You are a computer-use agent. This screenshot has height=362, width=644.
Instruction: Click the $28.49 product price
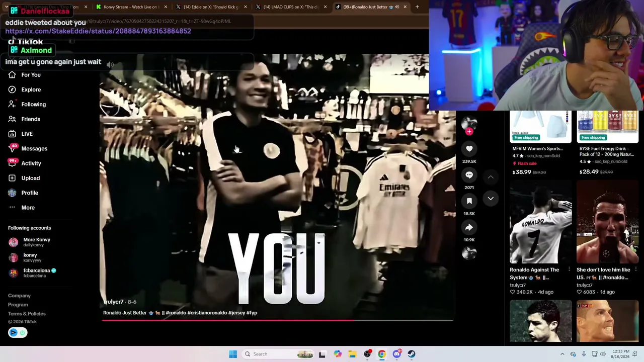click(x=589, y=172)
